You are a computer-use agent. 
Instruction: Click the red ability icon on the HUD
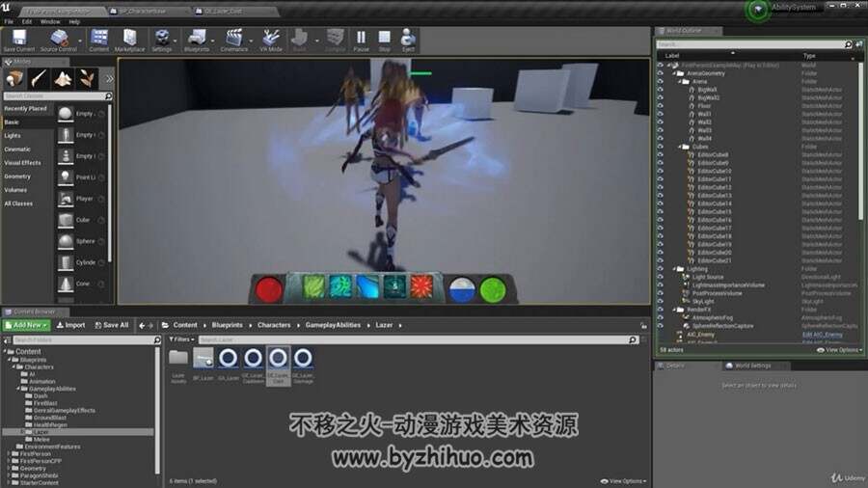[x=269, y=289]
